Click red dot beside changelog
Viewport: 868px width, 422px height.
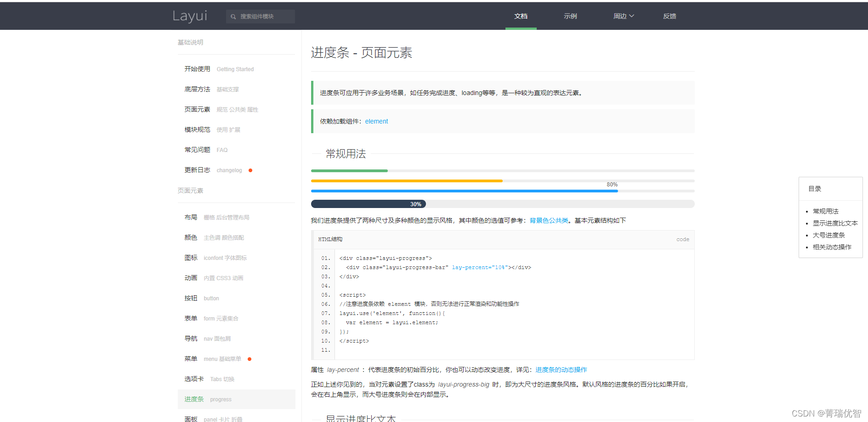coord(250,170)
